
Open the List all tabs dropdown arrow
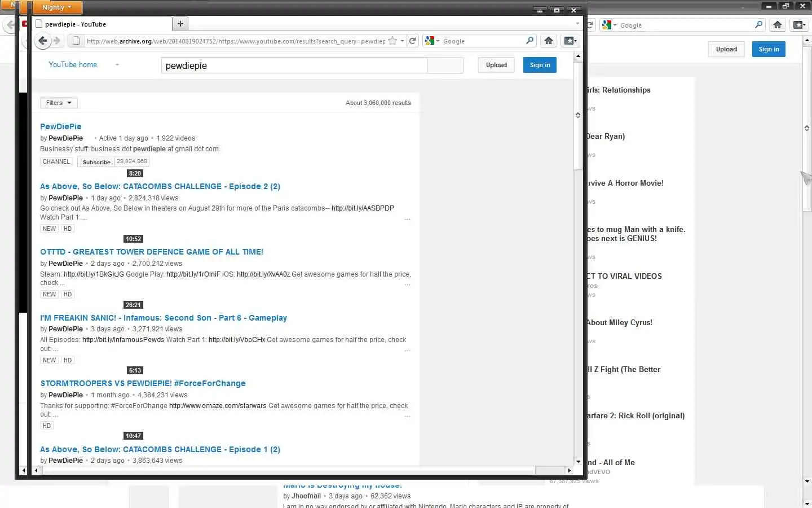tap(577, 24)
